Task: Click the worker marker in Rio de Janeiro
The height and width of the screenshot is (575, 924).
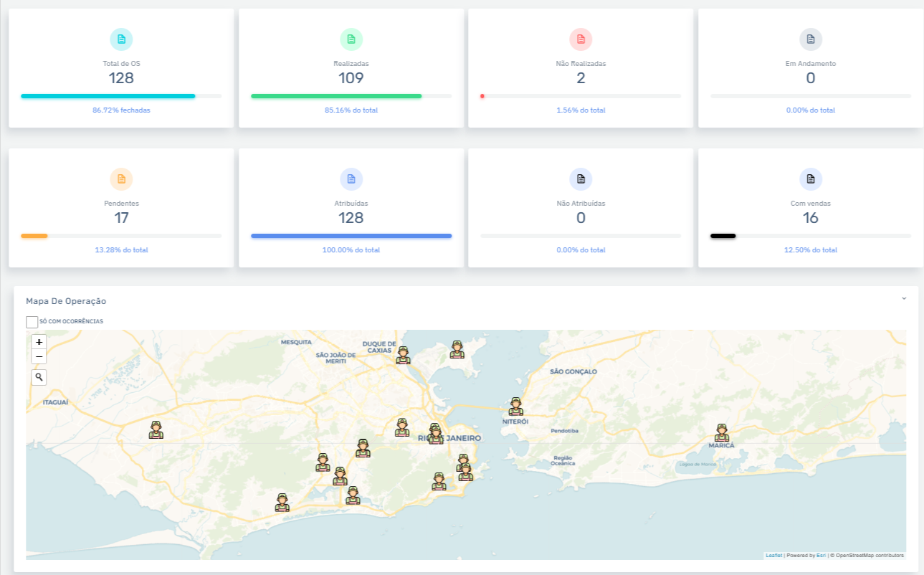Action: click(434, 433)
